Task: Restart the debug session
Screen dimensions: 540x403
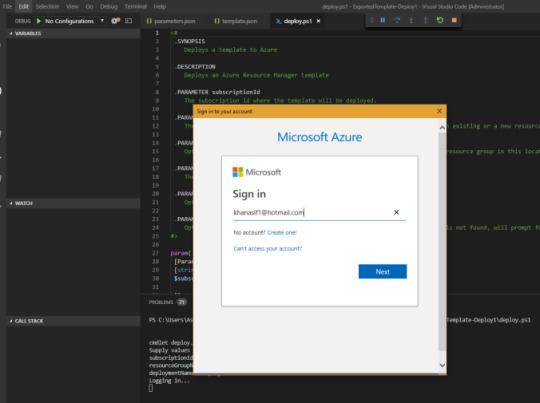Action: point(440,20)
